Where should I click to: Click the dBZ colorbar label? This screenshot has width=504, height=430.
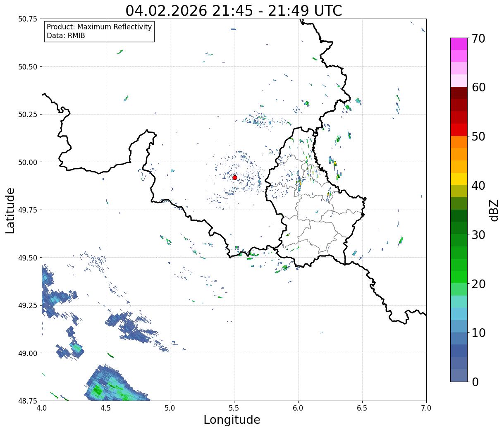(494, 210)
